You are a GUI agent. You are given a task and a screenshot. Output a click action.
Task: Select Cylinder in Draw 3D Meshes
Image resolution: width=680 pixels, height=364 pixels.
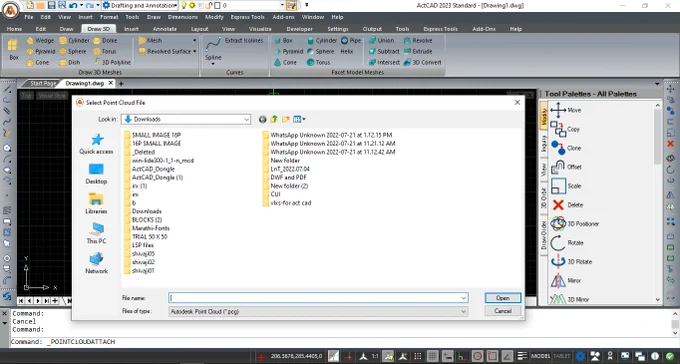[x=74, y=40]
